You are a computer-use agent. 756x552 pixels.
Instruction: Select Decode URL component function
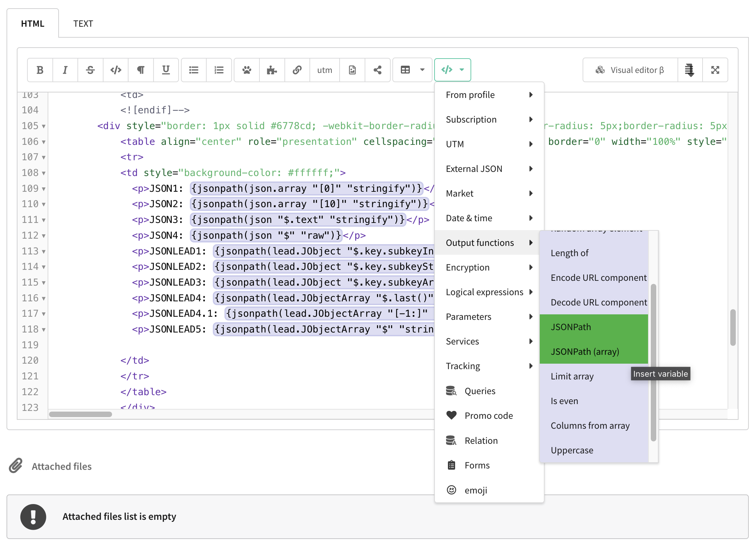coord(594,302)
